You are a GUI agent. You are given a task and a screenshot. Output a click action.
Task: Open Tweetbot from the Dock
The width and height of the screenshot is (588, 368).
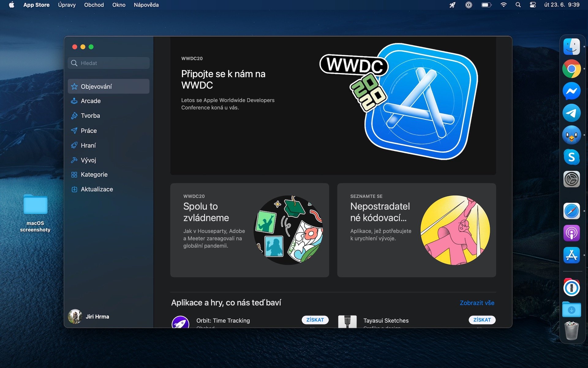571,135
